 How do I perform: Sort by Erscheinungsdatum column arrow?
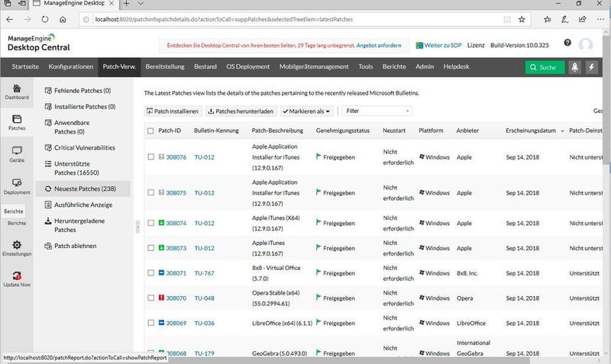pyautogui.click(x=562, y=131)
